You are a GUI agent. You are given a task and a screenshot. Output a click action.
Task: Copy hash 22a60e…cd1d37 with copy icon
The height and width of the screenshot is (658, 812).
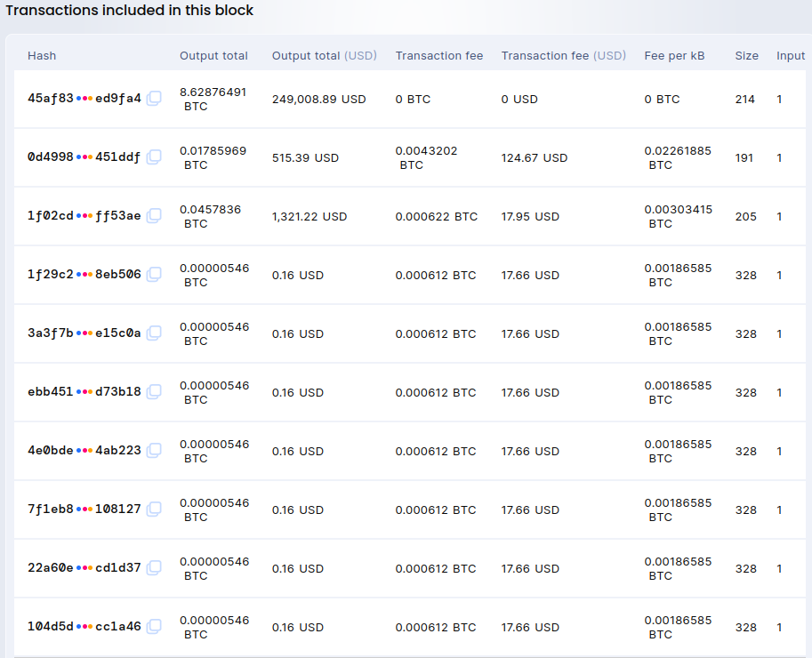[154, 568]
